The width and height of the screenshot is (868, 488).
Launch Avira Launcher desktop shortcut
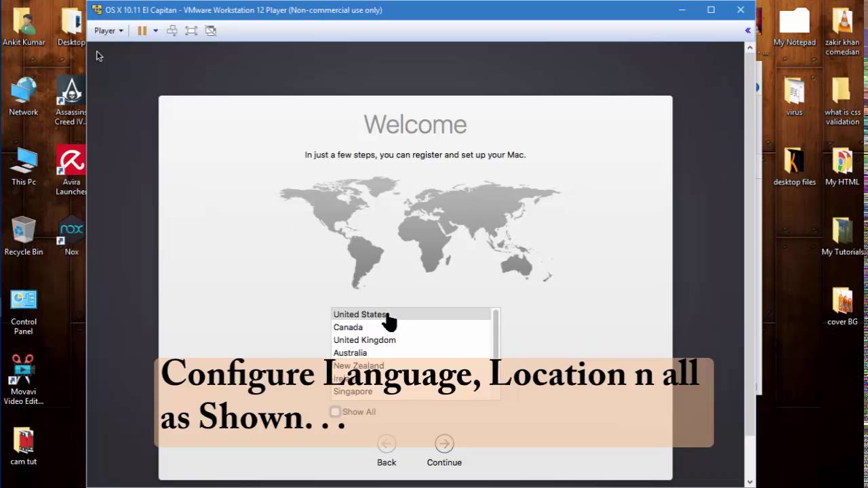click(71, 171)
